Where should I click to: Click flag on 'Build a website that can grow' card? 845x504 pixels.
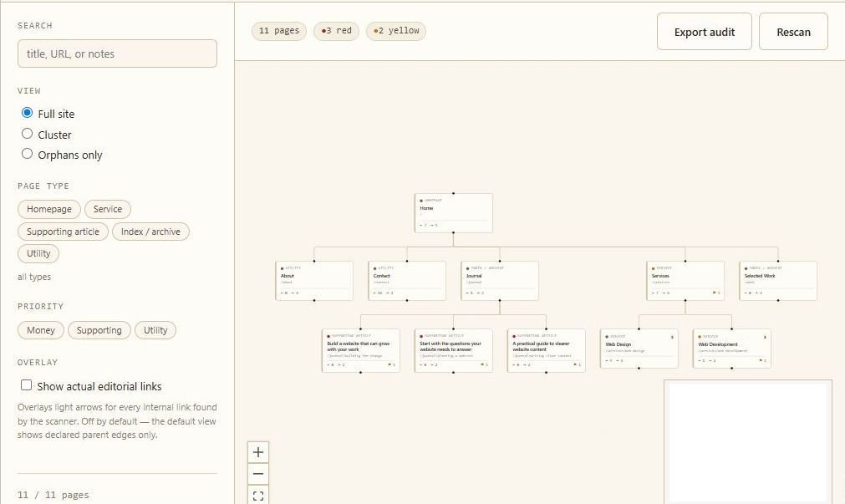(390, 365)
